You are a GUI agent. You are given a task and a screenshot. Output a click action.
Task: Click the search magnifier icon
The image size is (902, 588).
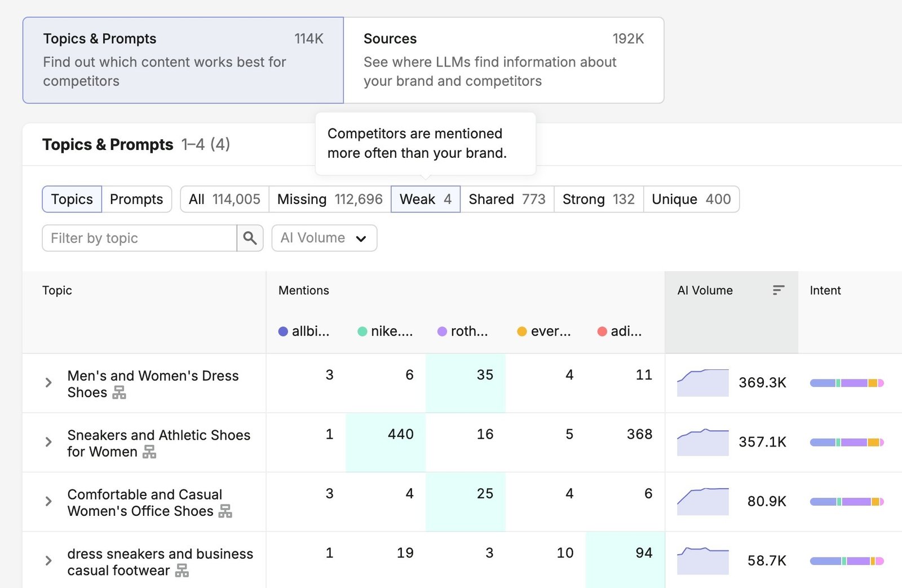pyautogui.click(x=250, y=238)
